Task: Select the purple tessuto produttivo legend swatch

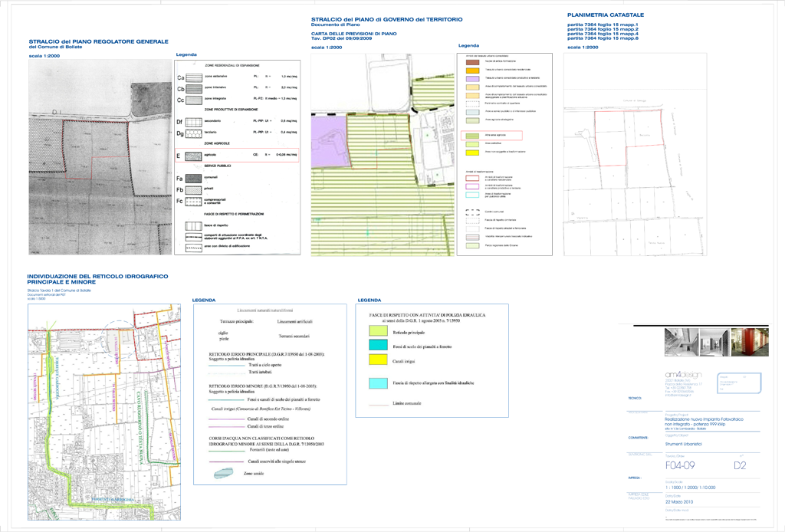Action: point(471,79)
